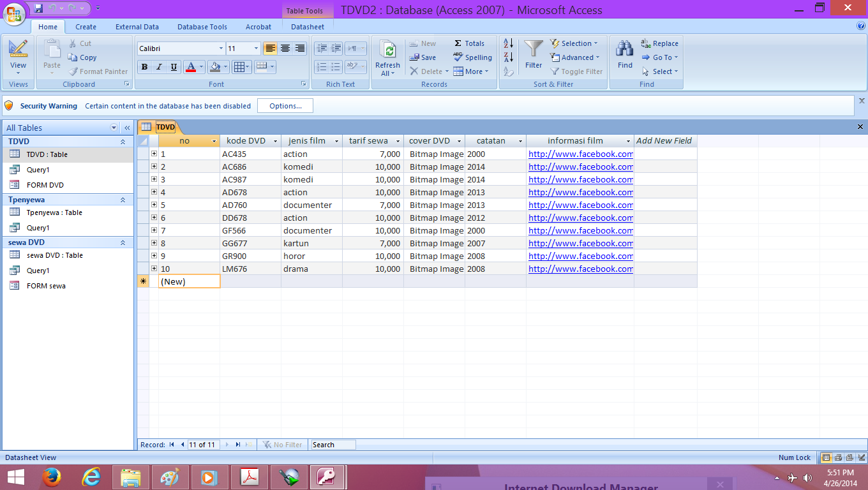Toggle Bold formatting
868x490 pixels.
coord(144,67)
